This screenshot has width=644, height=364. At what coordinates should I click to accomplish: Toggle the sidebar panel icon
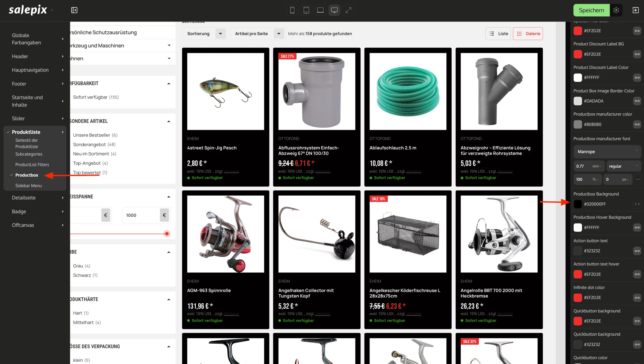(x=74, y=10)
